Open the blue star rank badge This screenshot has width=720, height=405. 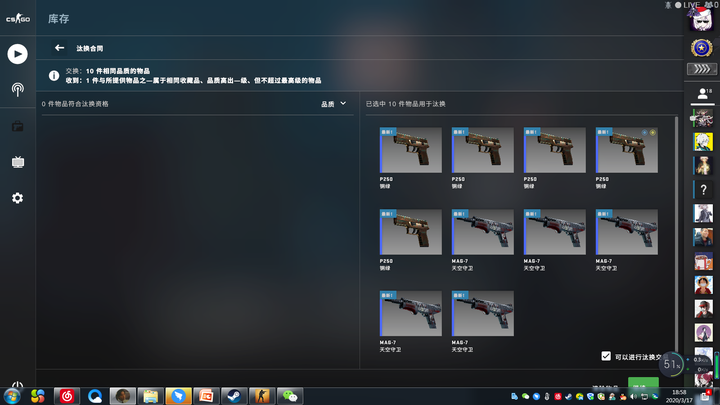coord(702,48)
